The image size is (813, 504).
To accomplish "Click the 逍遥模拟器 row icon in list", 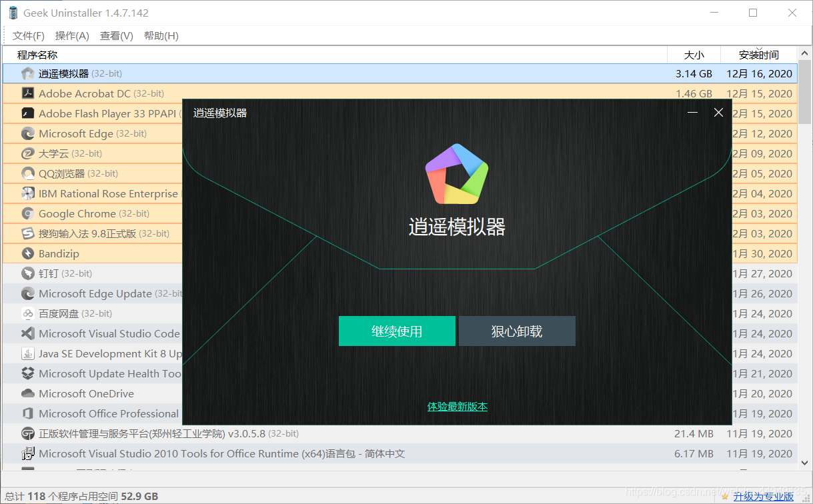I will click(27, 73).
